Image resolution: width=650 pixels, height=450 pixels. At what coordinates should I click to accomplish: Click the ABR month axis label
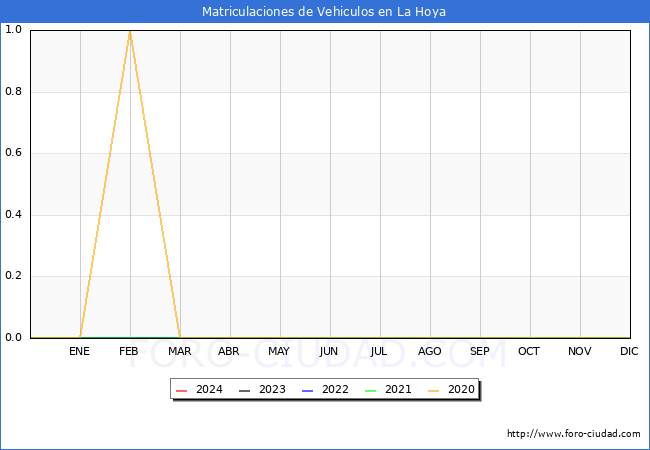coord(229,352)
